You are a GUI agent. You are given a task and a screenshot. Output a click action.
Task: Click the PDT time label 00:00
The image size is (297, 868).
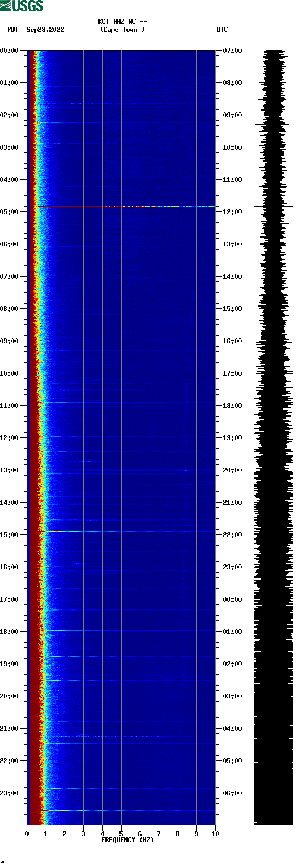pyautogui.click(x=9, y=51)
